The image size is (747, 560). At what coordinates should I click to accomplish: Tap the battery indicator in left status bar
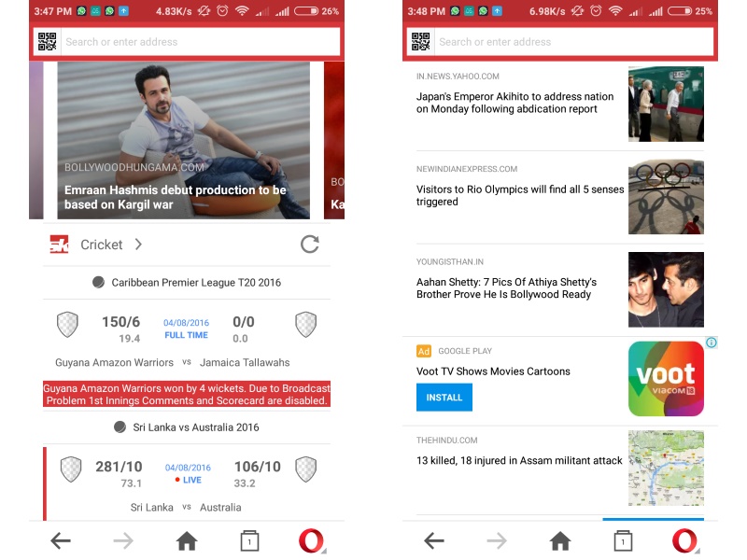(x=306, y=11)
